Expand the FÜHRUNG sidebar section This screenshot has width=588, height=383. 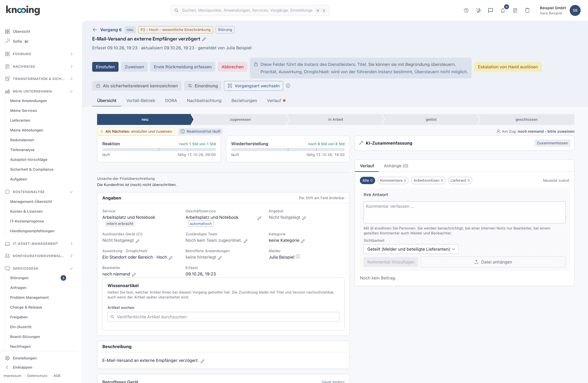coord(39,54)
